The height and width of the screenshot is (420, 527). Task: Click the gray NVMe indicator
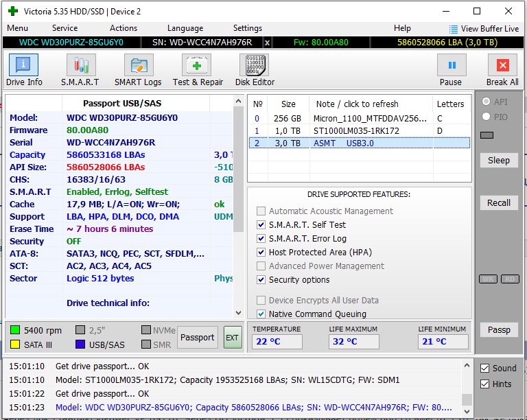click(146, 330)
